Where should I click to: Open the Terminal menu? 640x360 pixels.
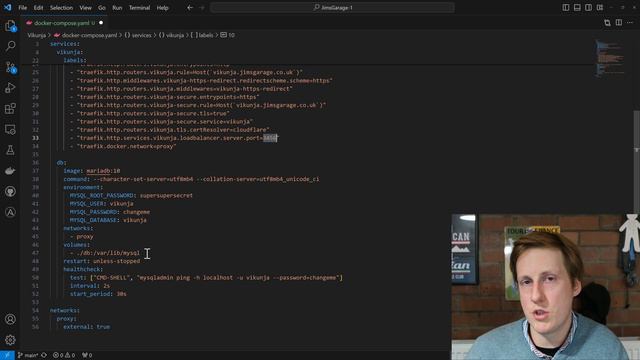139,7
